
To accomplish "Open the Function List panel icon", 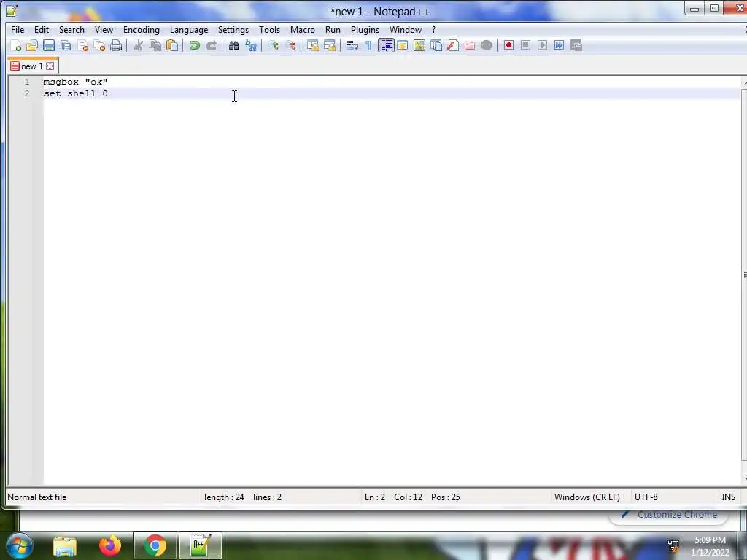I will pos(453,46).
